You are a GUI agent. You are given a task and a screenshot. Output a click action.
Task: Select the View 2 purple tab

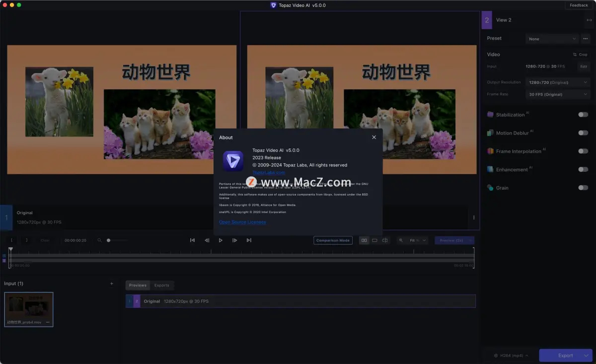coord(487,20)
